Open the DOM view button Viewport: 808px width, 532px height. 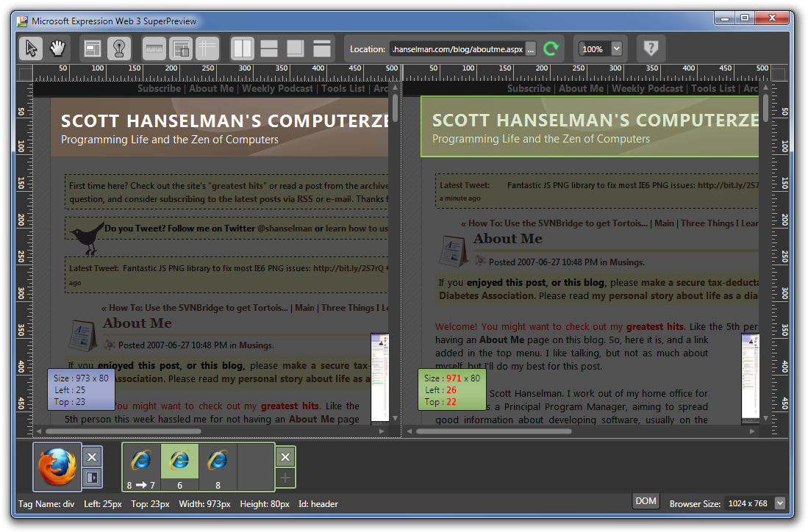(646, 501)
